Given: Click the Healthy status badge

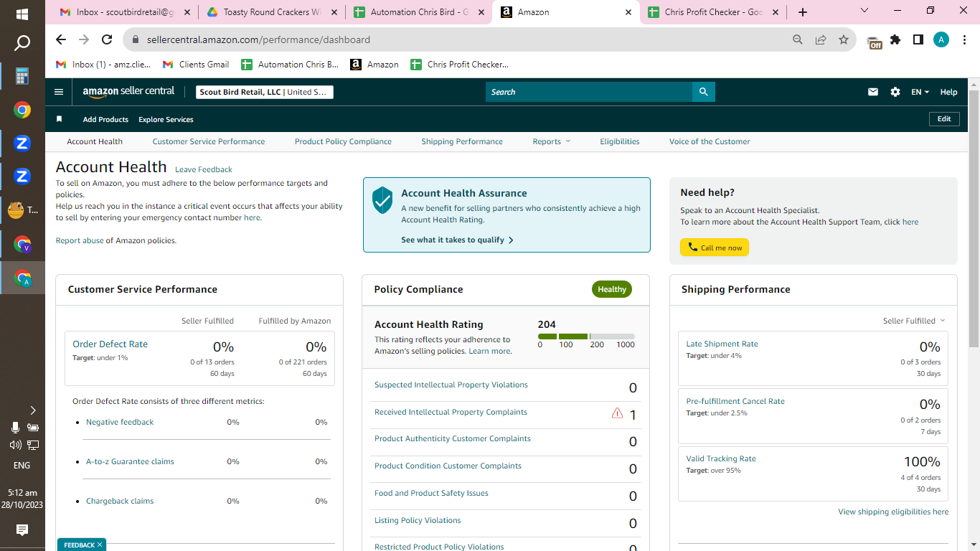Looking at the screenshot, I should (x=612, y=289).
